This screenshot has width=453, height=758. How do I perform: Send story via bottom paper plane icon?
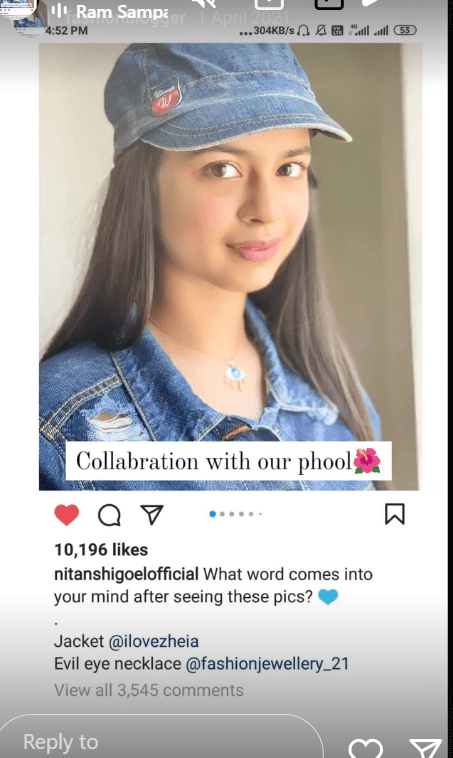pos(425,748)
